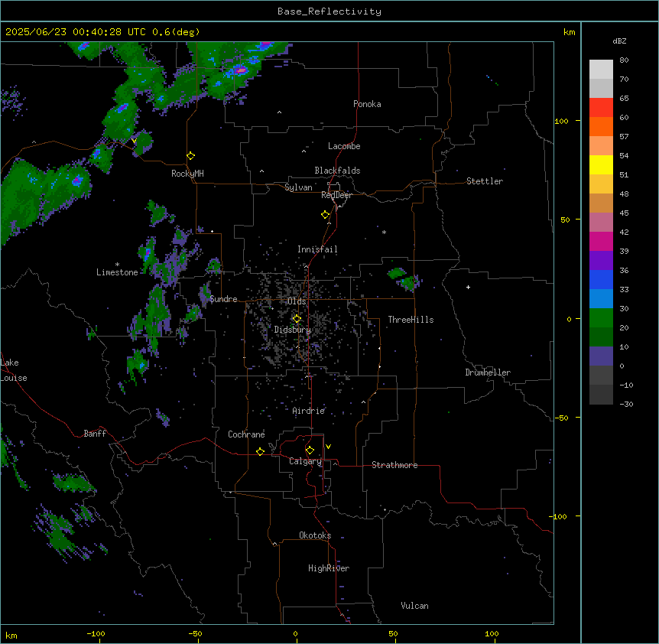
Task: Click the Sylvan label
Action: click(x=298, y=187)
